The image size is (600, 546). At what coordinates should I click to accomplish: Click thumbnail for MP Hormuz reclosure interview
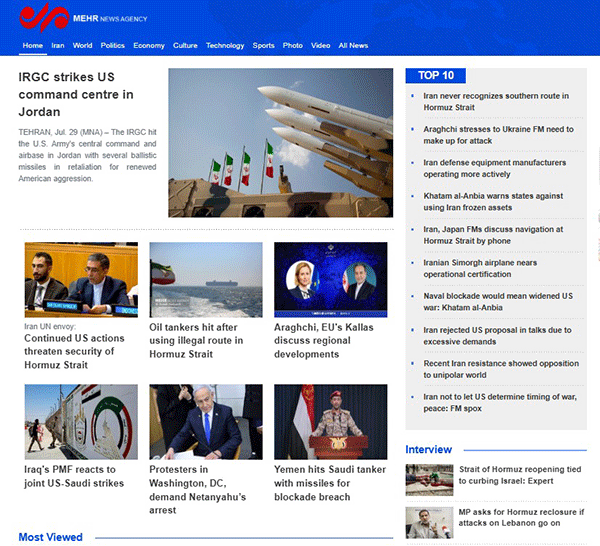[x=429, y=523]
